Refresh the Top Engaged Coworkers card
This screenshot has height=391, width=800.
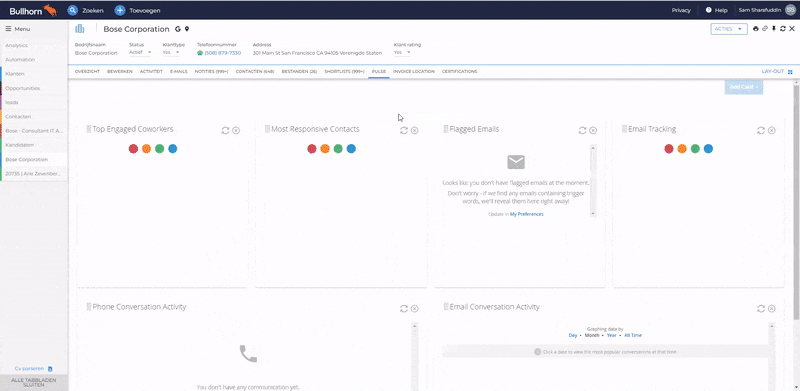225,131
